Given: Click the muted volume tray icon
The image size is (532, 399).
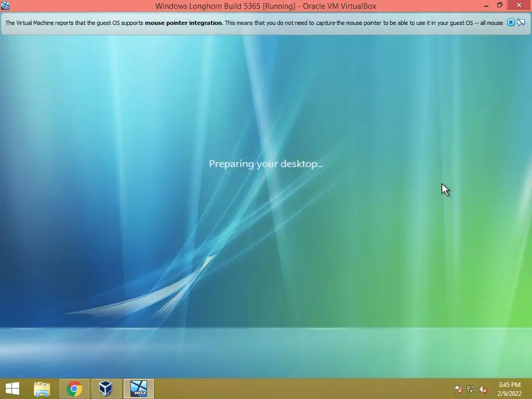Looking at the screenshot, I should [483, 389].
